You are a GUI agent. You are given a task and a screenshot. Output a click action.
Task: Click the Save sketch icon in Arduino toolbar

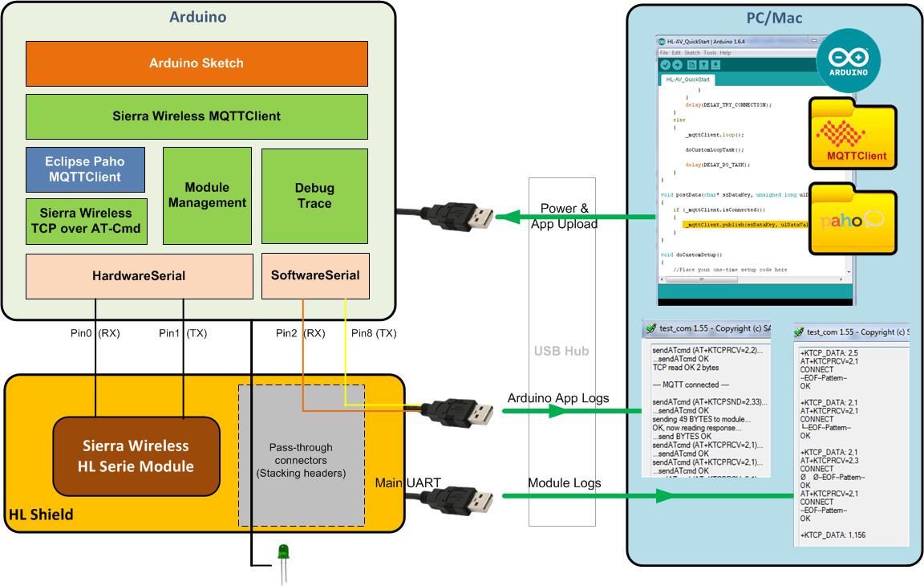[715, 65]
